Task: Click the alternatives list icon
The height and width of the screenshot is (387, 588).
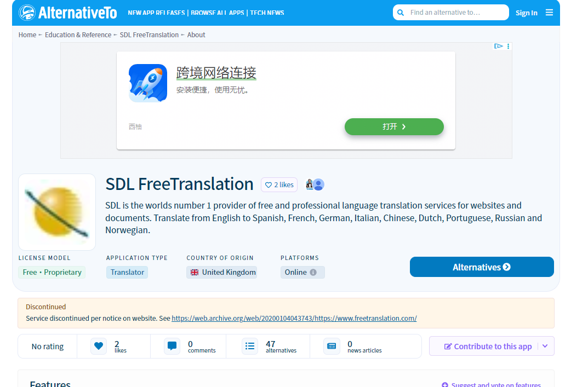Action: coord(250,346)
